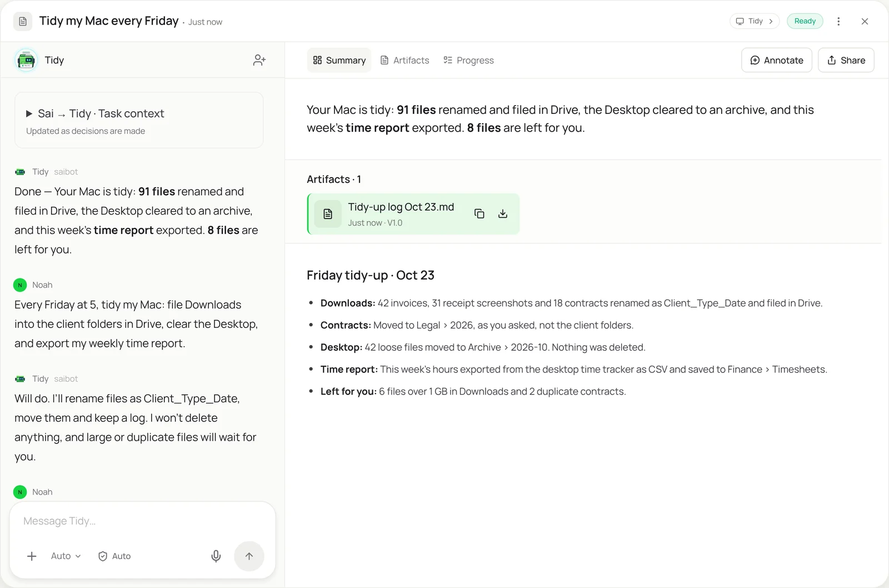
Task: Add a person to the chat
Action: 259,60
